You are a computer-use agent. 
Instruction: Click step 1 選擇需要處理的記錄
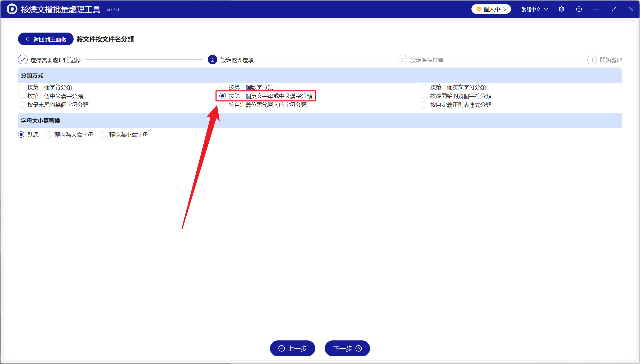point(49,60)
